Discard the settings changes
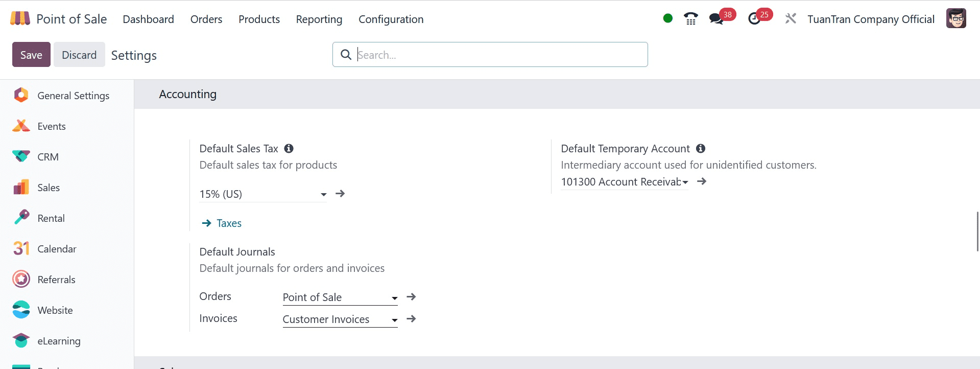The width and height of the screenshot is (980, 369). [79, 55]
